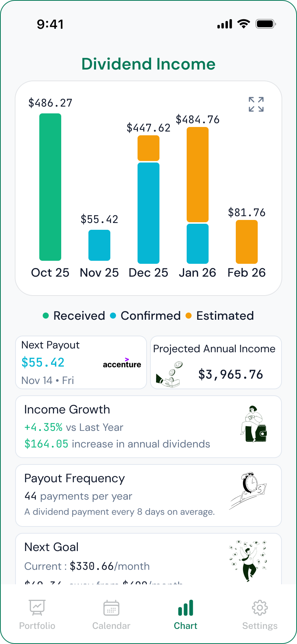Open the Settings gear tab
Image resolution: width=297 pixels, height=644 pixels.
(260, 608)
